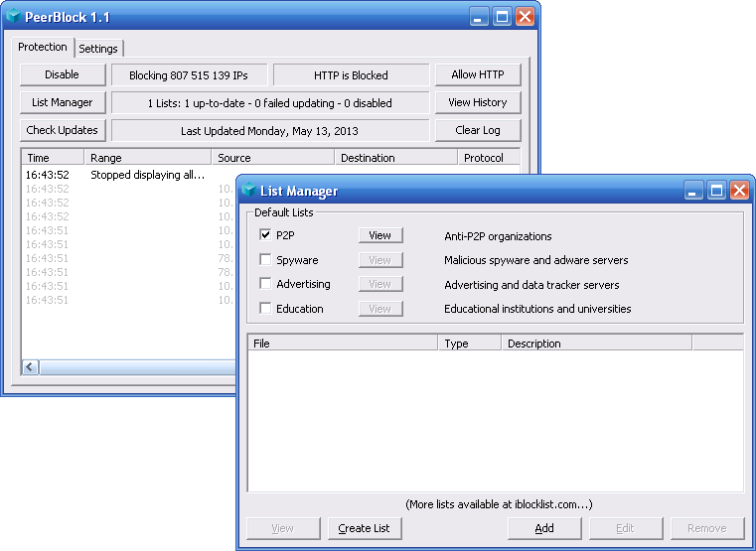The image size is (756, 551).
Task: Click the Blocking 807 515 139 IPs status
Action: point(189,75)
